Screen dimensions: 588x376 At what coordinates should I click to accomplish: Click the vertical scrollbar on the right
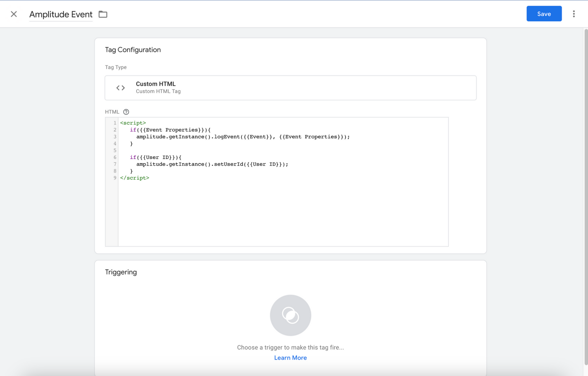tap(586, 197)
